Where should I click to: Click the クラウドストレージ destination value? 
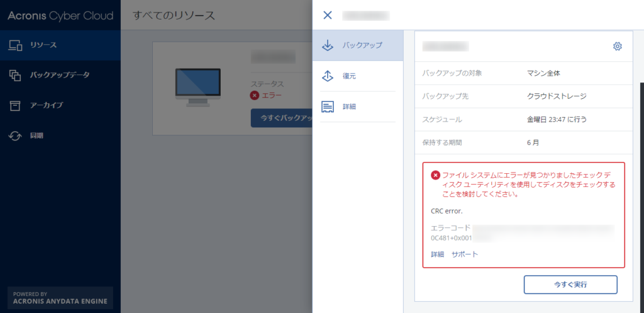[557, 96]
